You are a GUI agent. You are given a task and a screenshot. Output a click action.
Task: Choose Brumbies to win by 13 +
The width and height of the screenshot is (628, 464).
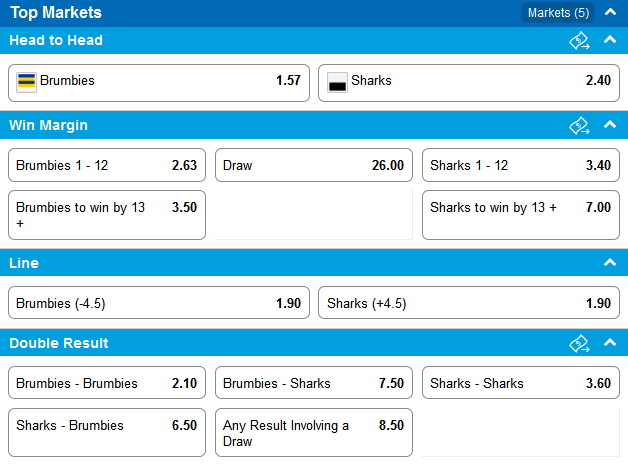107,215
